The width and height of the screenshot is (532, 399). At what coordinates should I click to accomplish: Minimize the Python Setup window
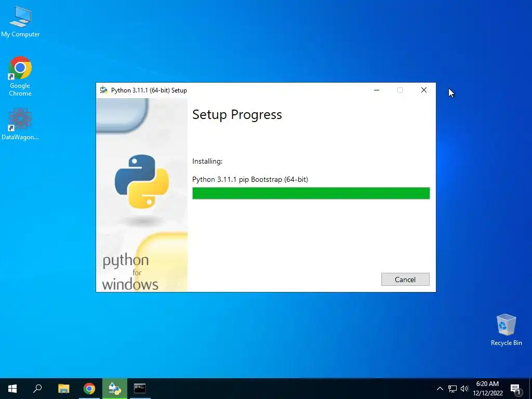[377, 90]
